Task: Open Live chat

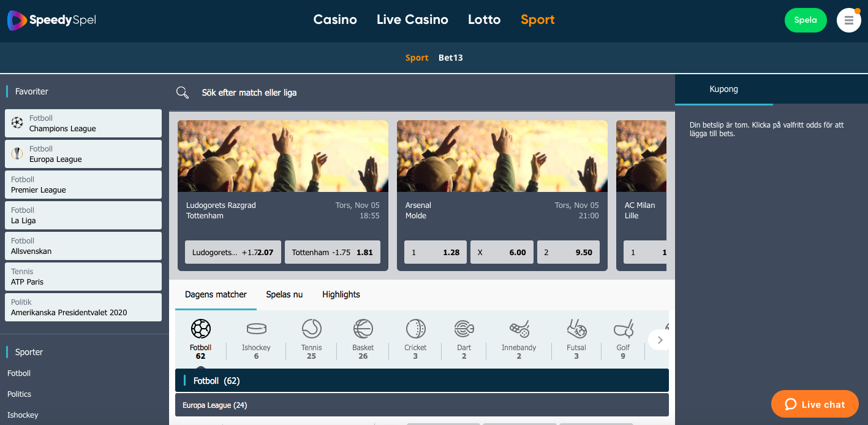Action: (814, 404)
